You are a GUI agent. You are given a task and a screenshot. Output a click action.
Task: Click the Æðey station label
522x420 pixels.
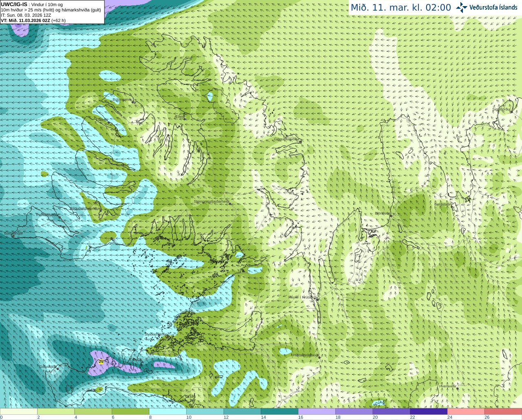pos(179,117)
